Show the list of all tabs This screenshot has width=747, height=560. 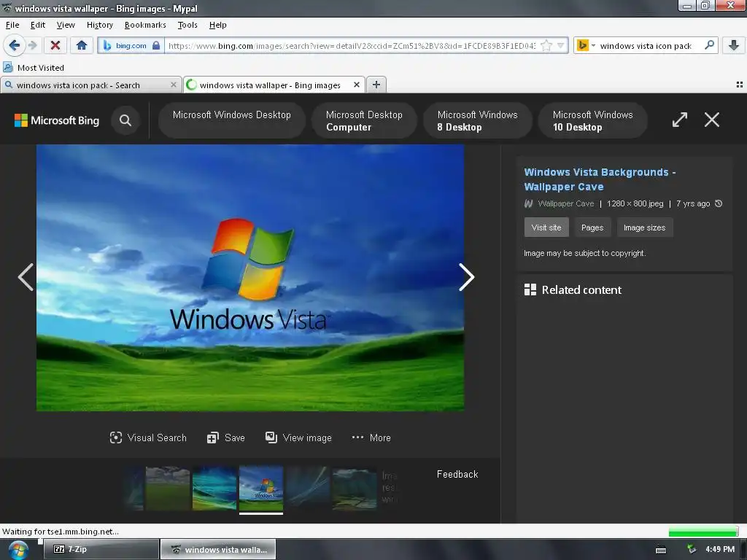740,85
